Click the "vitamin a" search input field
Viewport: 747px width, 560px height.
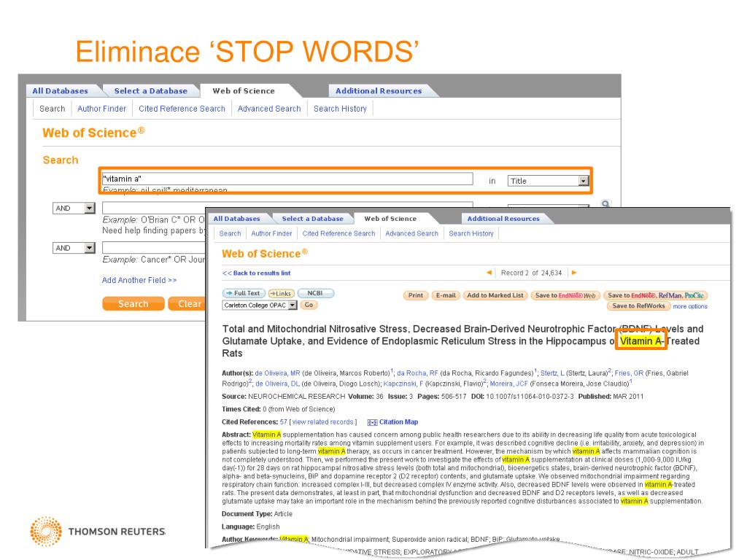point(287,179)
